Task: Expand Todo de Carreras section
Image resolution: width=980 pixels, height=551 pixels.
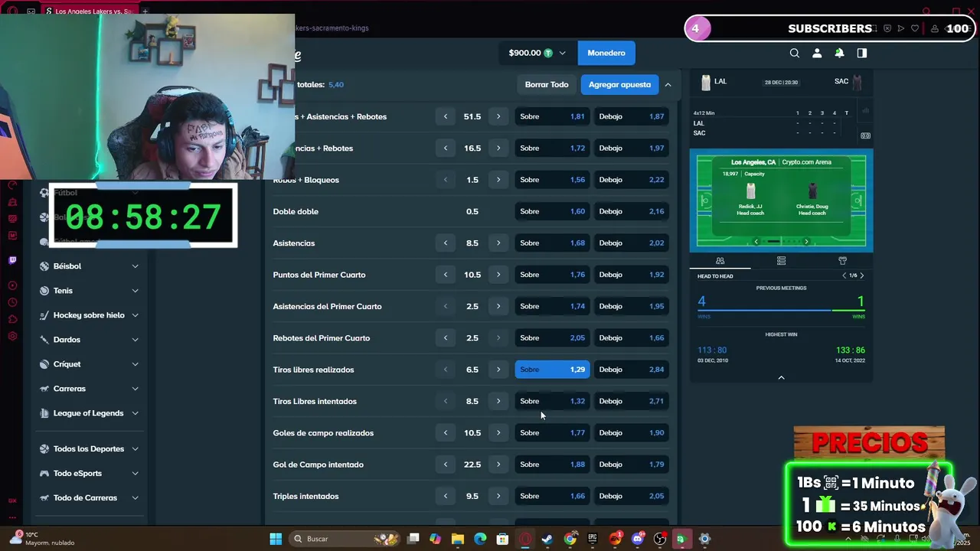Action: pos(135,498)
